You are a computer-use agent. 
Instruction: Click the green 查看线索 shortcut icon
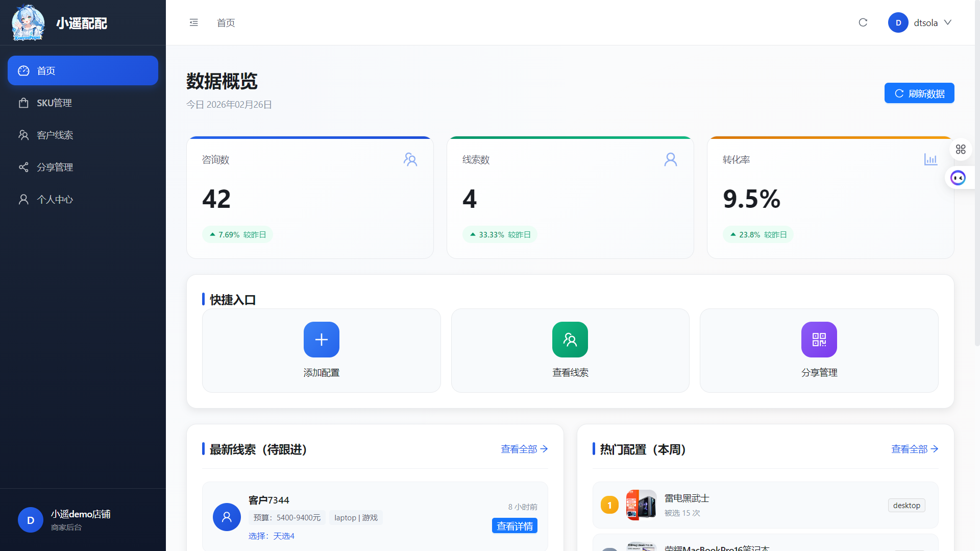(570, 340)
